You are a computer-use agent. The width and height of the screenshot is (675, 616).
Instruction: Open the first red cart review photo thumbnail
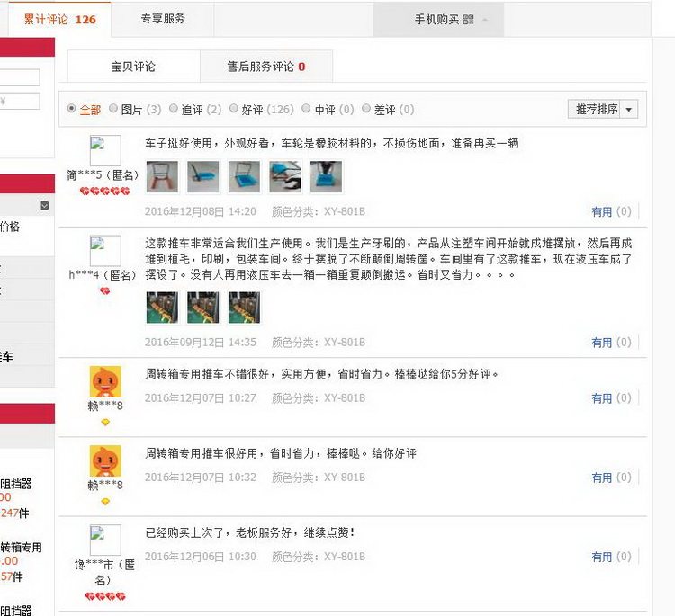(162, 176)
